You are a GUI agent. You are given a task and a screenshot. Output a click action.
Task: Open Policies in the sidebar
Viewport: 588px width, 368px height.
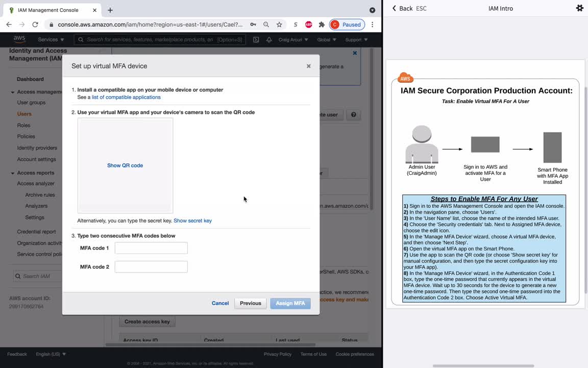26,136
